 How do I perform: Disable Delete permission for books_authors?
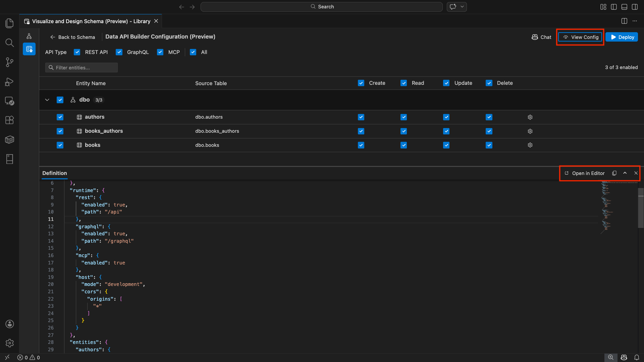[x=489, y=131]
